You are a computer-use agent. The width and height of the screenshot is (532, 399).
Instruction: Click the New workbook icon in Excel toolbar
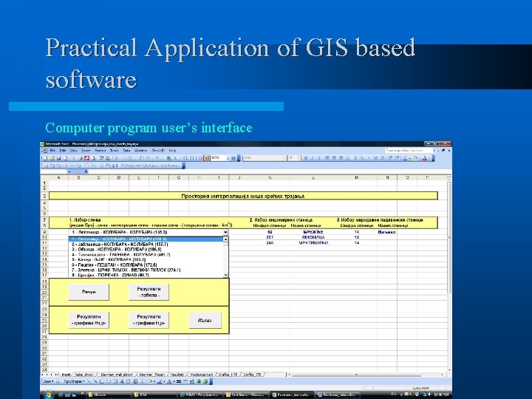[45, 158]
